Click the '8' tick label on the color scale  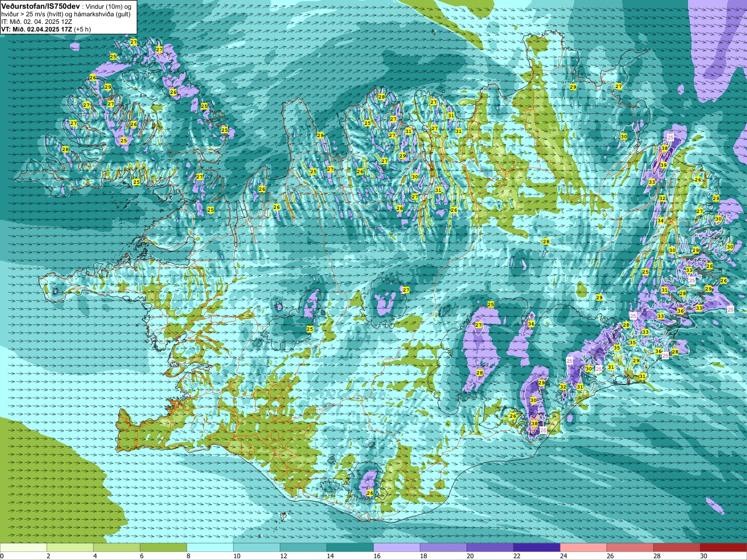pyautogui.click(x=189, y=556)
